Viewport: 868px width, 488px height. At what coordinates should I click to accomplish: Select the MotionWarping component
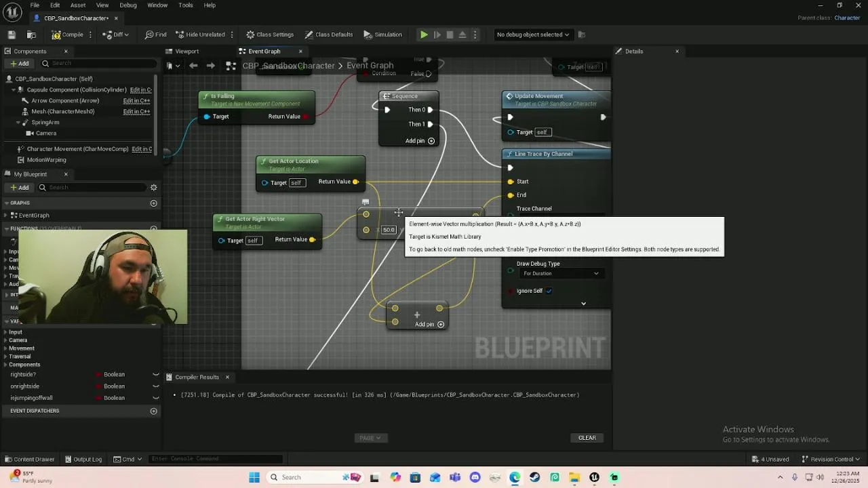[46, 160]
